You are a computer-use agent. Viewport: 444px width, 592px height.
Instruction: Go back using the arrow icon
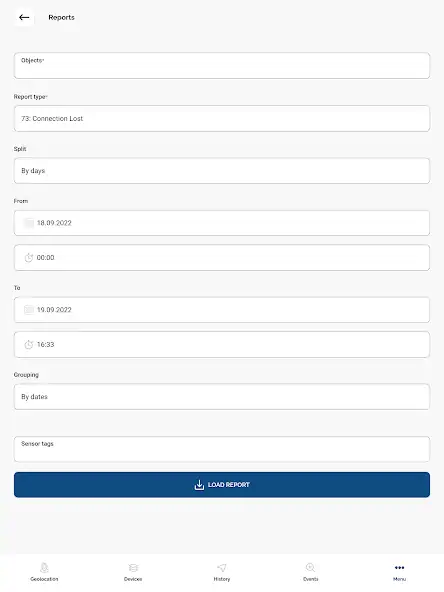(x=24, y=17)
